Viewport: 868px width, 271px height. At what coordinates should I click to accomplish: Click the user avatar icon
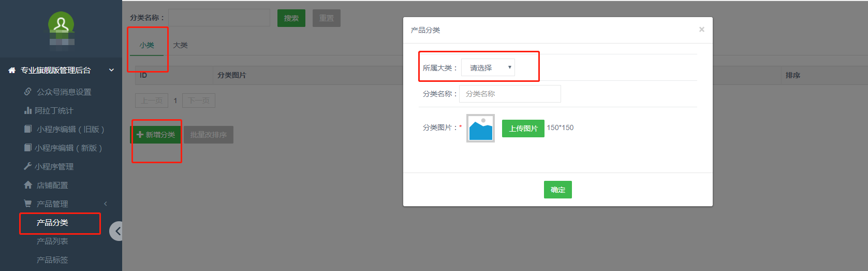(x=61, y=24)
